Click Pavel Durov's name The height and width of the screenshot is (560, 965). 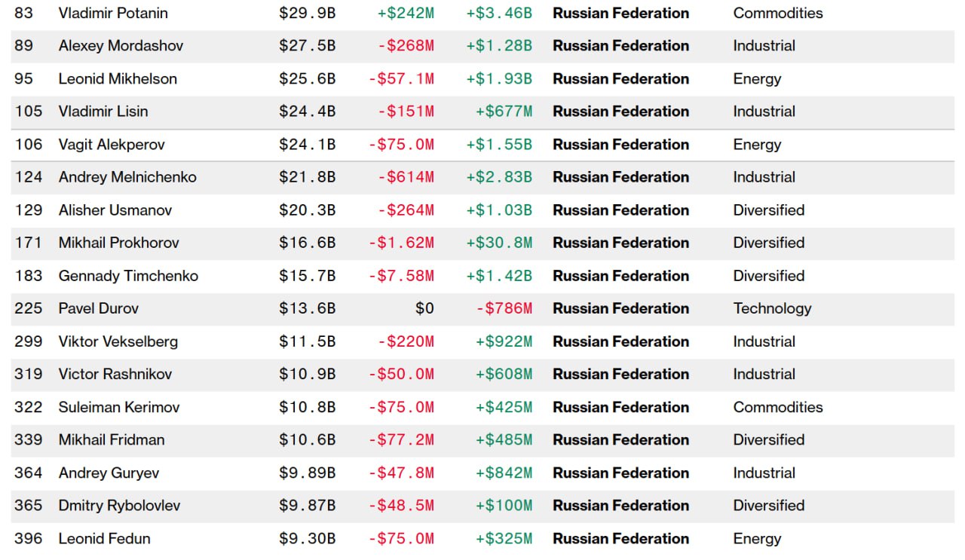click(x=99, y=308)
